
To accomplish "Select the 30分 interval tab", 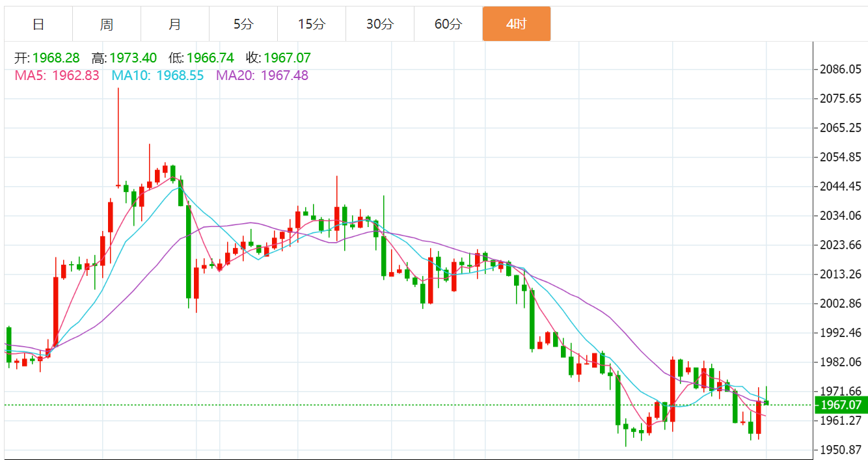I will [380, 24].
